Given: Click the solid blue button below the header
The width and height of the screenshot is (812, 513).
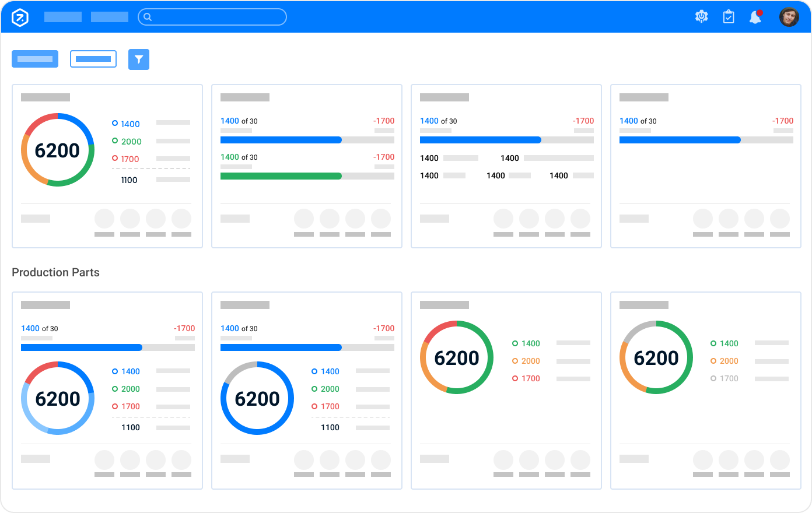Looking at the screenshot, I should click(x=35, y=59).
